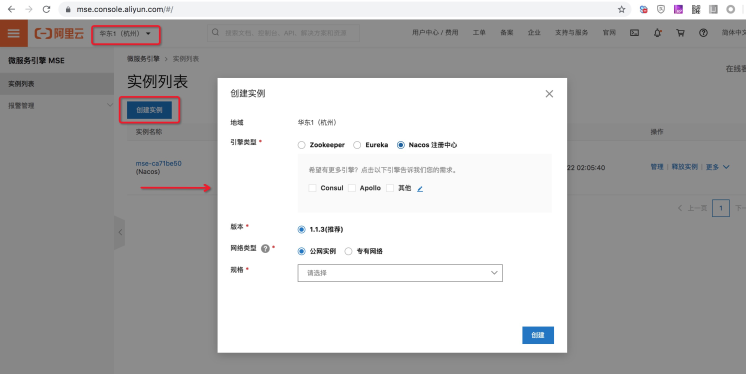This screenshot has height=374, width=746.
Task: Open the 支持与服务 menu
Action: click(x=571, y=33)
